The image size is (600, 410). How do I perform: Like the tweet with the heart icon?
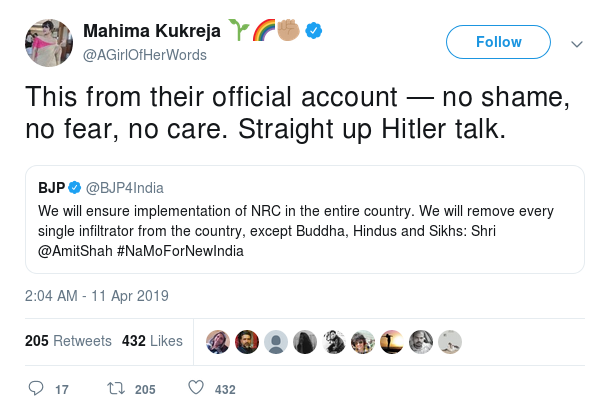[x=196, y=388]
